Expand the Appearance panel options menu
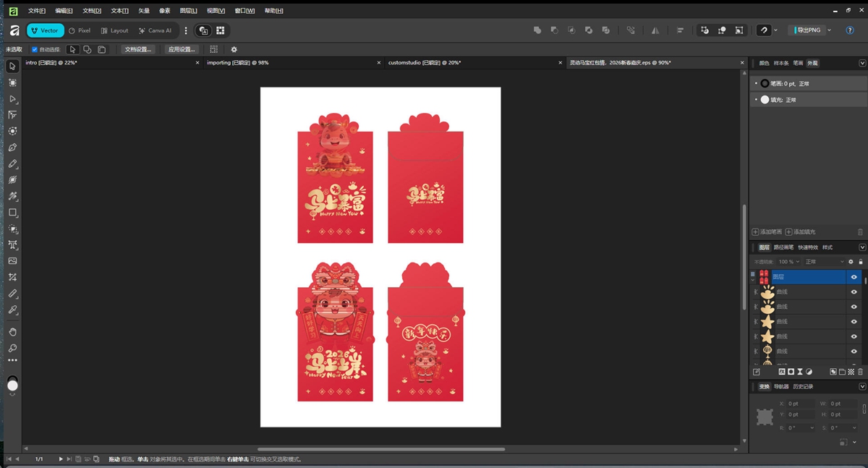Viewport: 868px width, 468px height. point(862,64)
